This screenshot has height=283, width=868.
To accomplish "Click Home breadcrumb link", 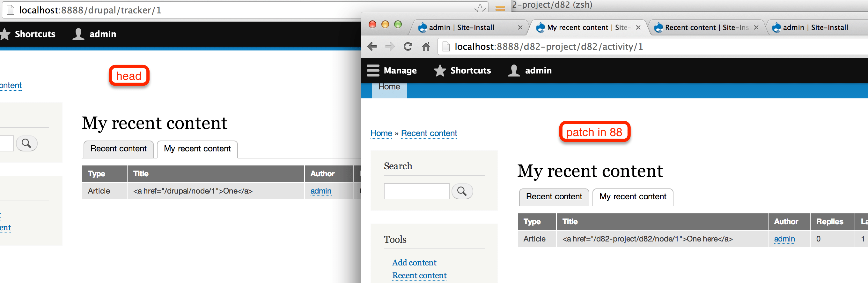I will [x=381, y=134].
